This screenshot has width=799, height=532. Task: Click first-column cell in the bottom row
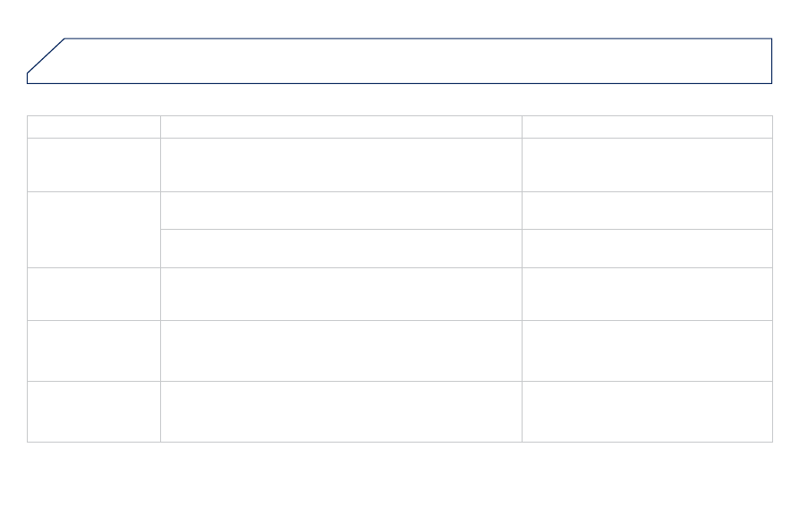(94, 412)
